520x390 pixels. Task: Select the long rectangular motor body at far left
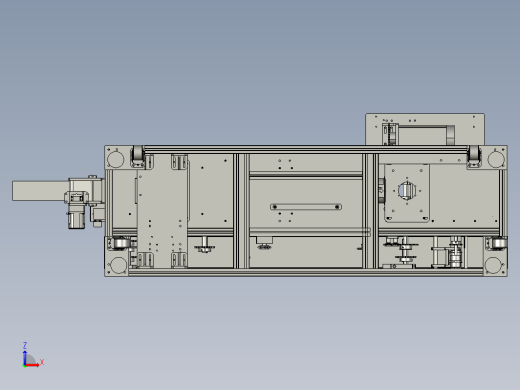click(40, 191)
